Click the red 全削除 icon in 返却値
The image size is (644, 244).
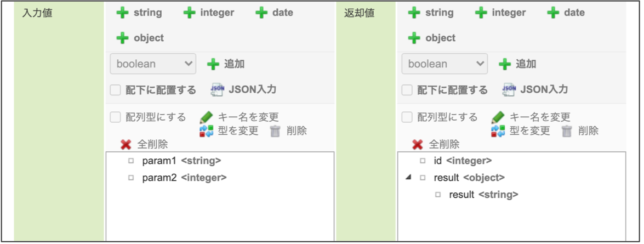tap(418, 145)
